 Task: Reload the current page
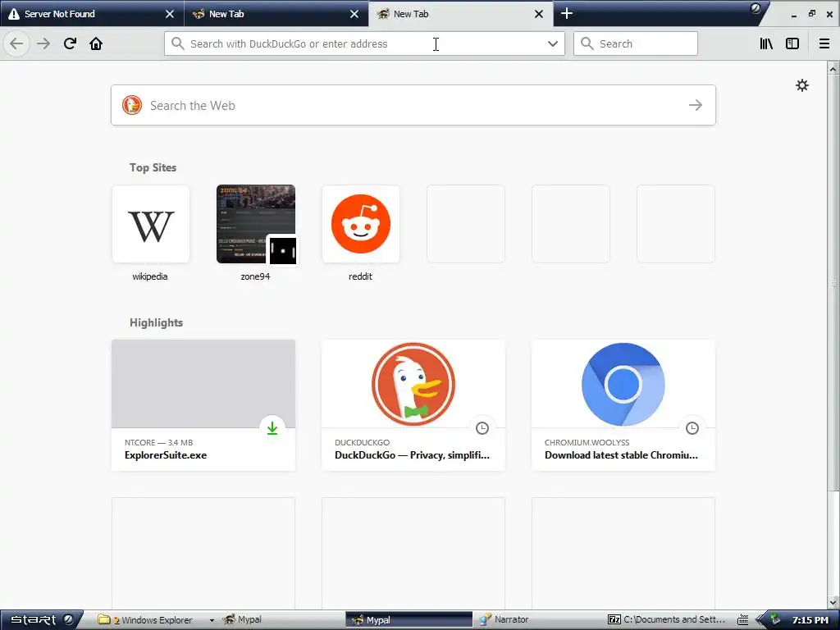click(70, 43)
